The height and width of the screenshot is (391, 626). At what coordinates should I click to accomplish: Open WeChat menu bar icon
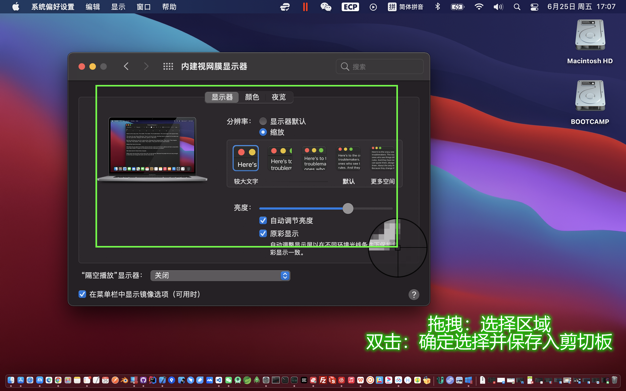(x=326, y=7)
